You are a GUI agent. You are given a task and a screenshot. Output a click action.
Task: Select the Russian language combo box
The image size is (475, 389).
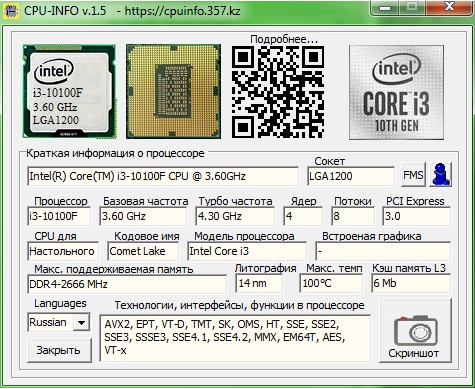pos(59,322)
